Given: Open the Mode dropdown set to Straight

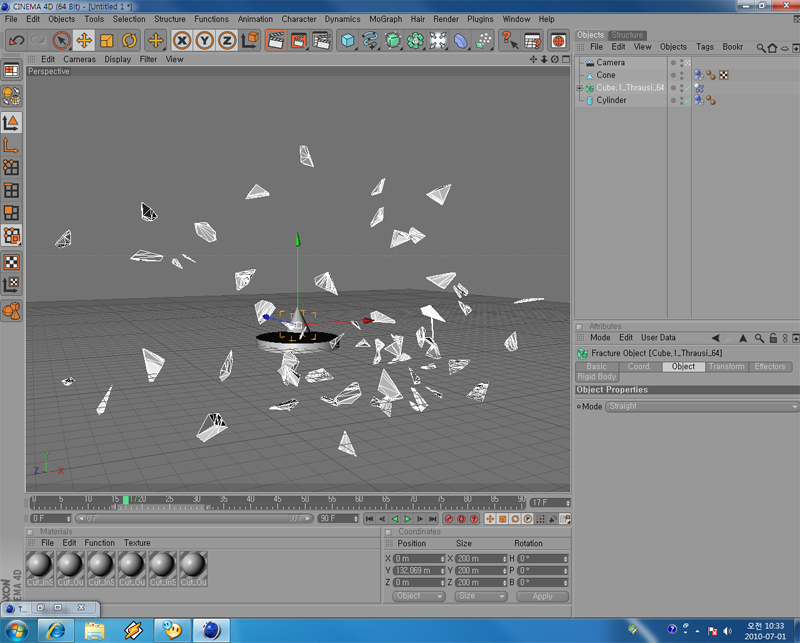Looking at the screenshot, I should coord(702,406).
